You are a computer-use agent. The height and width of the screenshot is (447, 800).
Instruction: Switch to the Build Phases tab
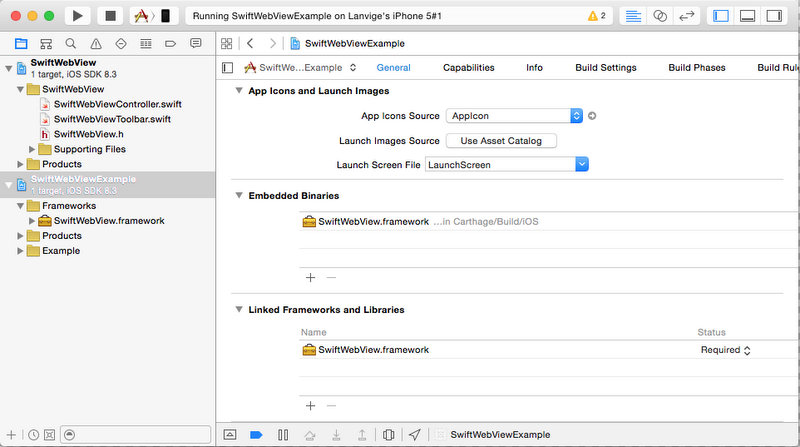[696, 67]
